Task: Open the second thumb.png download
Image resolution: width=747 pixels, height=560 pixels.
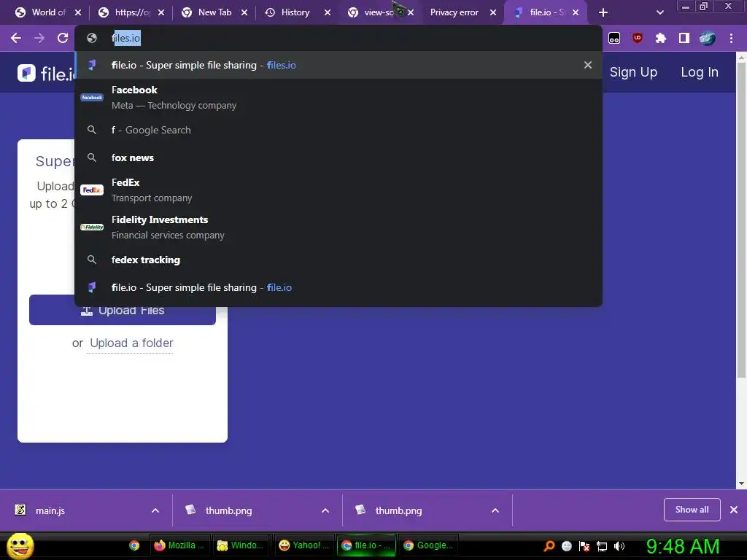Action: coord(399,510)
